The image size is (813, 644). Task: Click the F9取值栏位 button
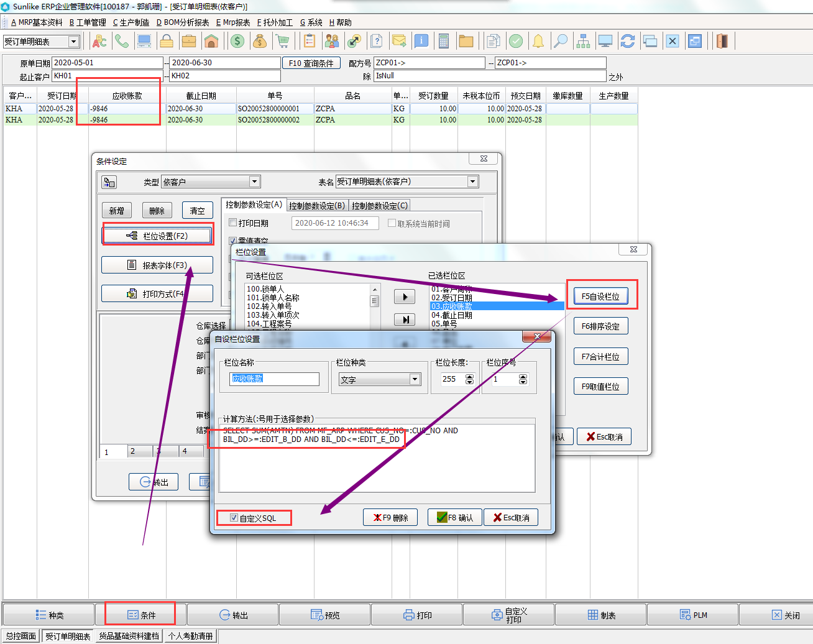coord(600,386)
